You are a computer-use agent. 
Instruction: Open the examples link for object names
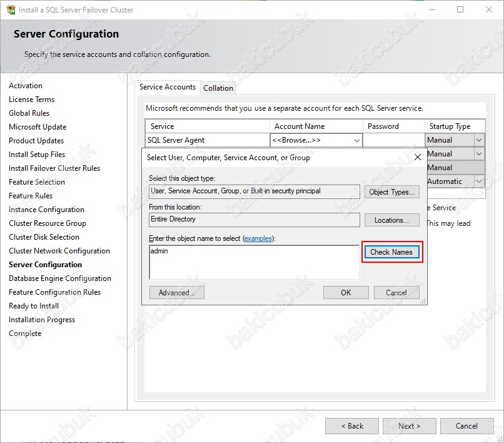(x=258, y=238)
